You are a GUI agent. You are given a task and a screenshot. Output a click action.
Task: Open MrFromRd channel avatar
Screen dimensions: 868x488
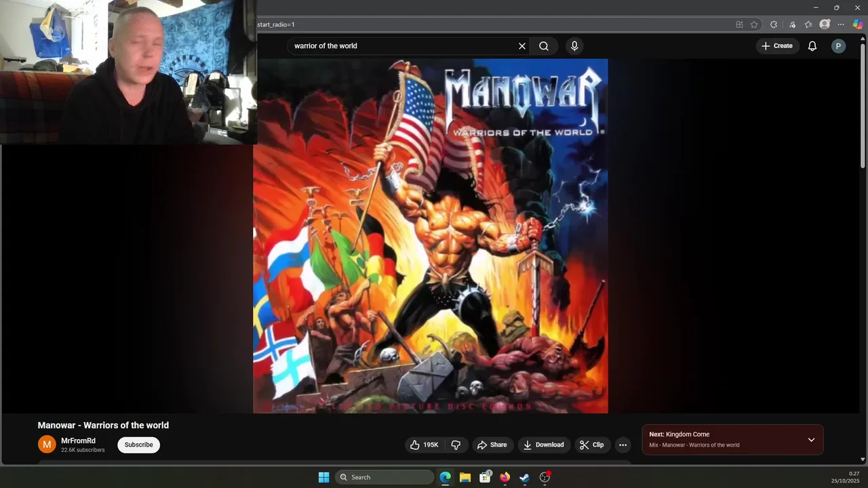click(x=47, y=445)
